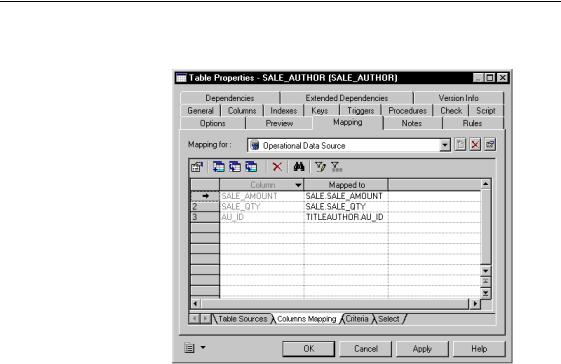The image size is (561, 364).
Task: Open the Triggers tab
Action: coord(360,111)
